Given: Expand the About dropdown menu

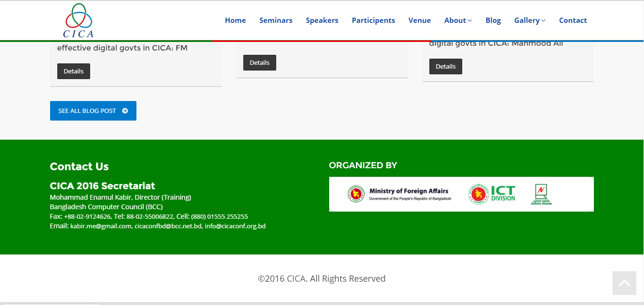Looking at the screenshot, I should point(457,20).
